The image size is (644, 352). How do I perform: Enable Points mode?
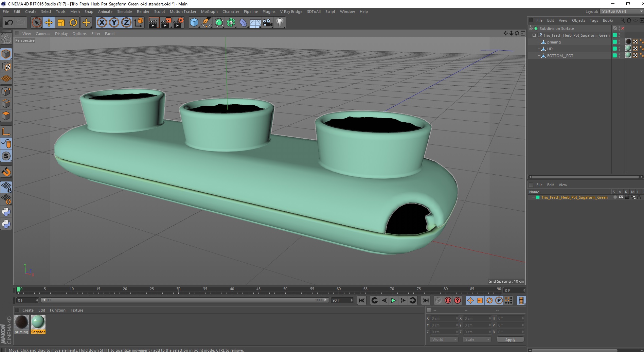coord(6,91)
